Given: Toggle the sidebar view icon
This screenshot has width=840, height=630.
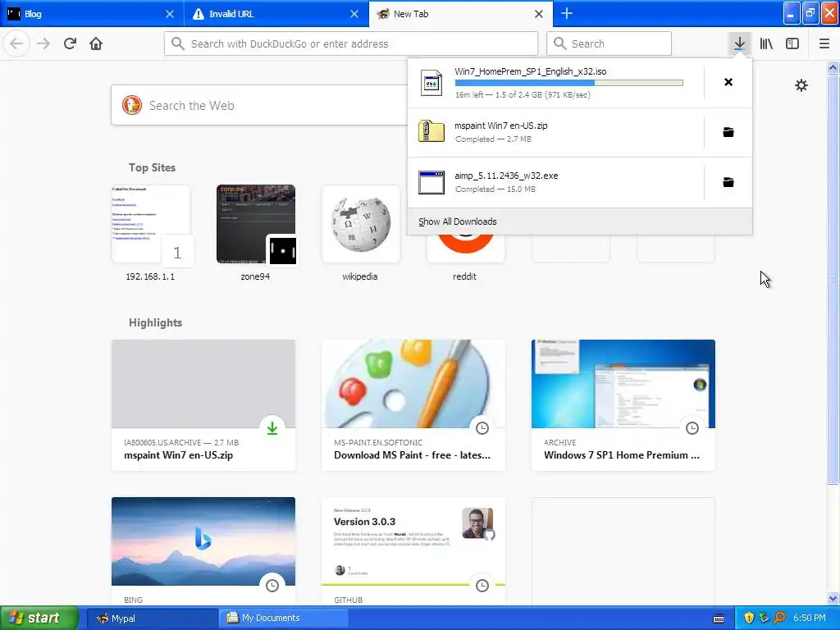Looking at the screenshot, I should click(792, 43).
